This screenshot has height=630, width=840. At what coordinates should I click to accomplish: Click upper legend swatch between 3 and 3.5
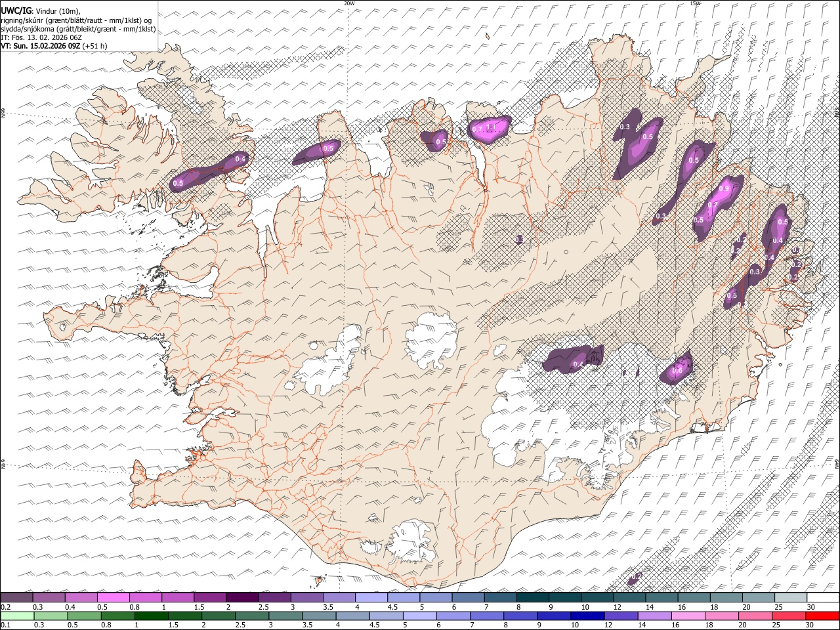(x=306, y=597)
